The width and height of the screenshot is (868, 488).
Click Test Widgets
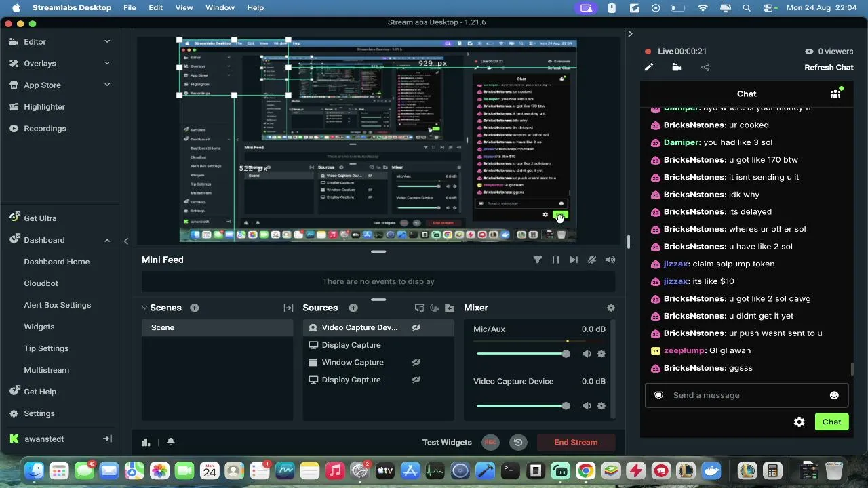(x=447, y=442)
